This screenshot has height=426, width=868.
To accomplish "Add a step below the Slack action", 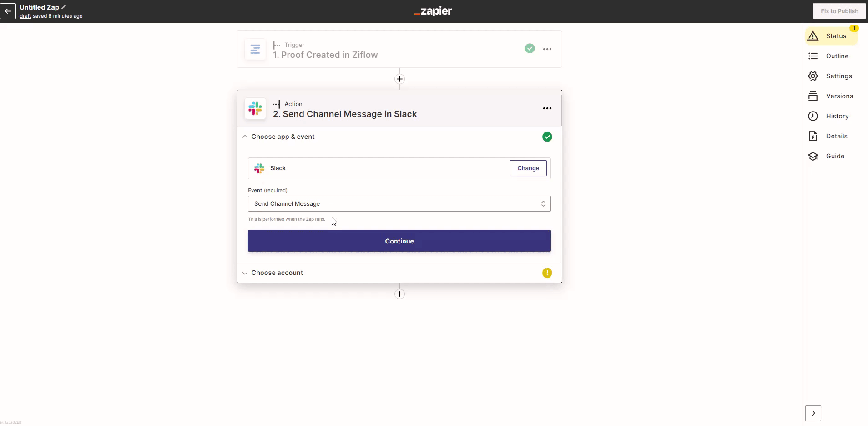I will pyautogui.click(x=399, y=294).
